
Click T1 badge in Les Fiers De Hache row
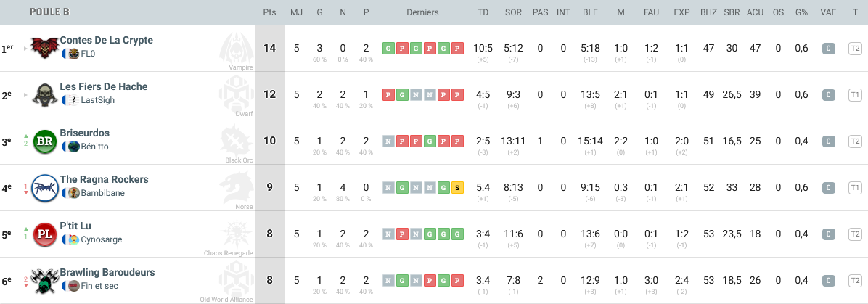tap(854, 95)
